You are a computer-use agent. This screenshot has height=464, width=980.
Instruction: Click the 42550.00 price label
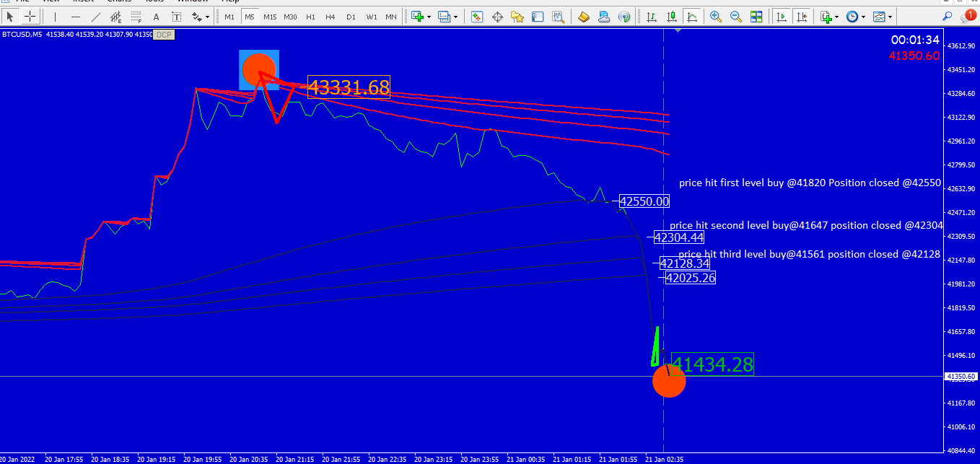pyautogui.click(x=644, y=201)
